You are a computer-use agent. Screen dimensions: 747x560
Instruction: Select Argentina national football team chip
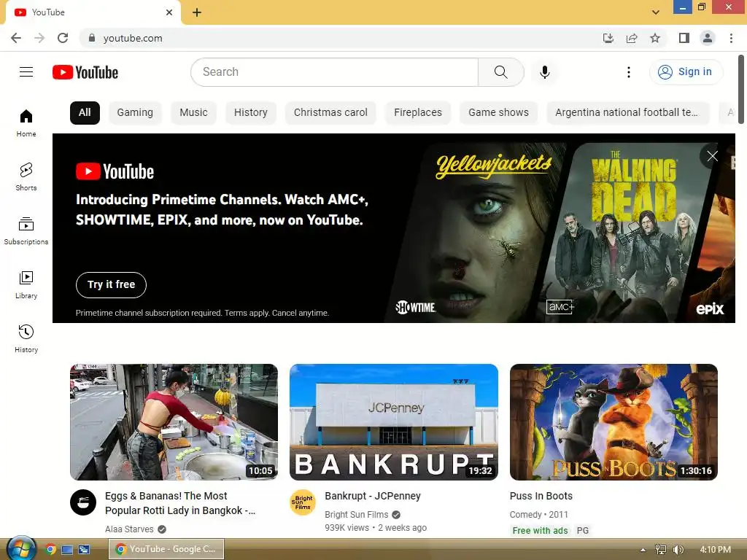pos(628,113)
